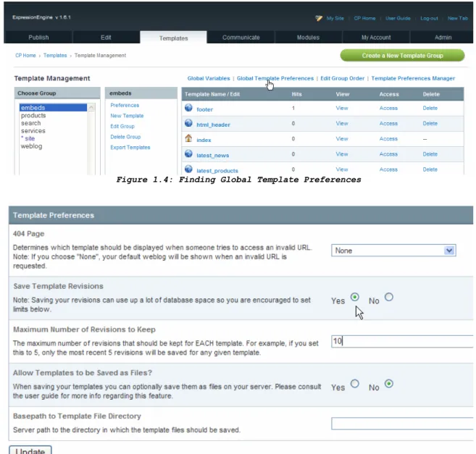Open the Publish tab

(38, 38)
